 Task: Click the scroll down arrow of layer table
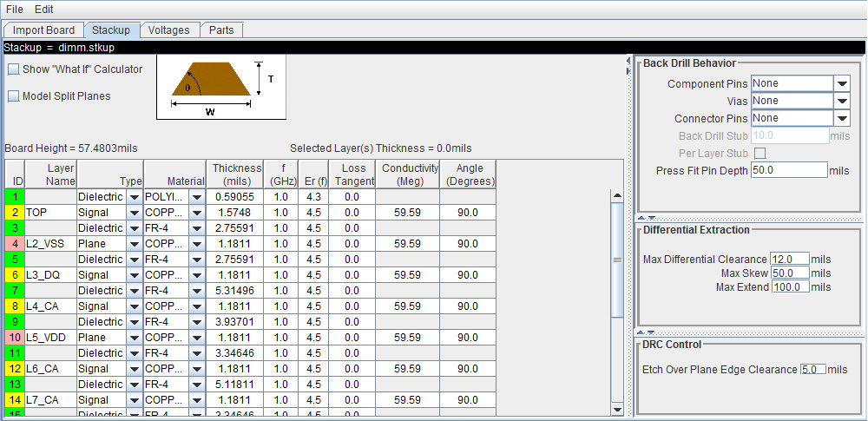616,410
